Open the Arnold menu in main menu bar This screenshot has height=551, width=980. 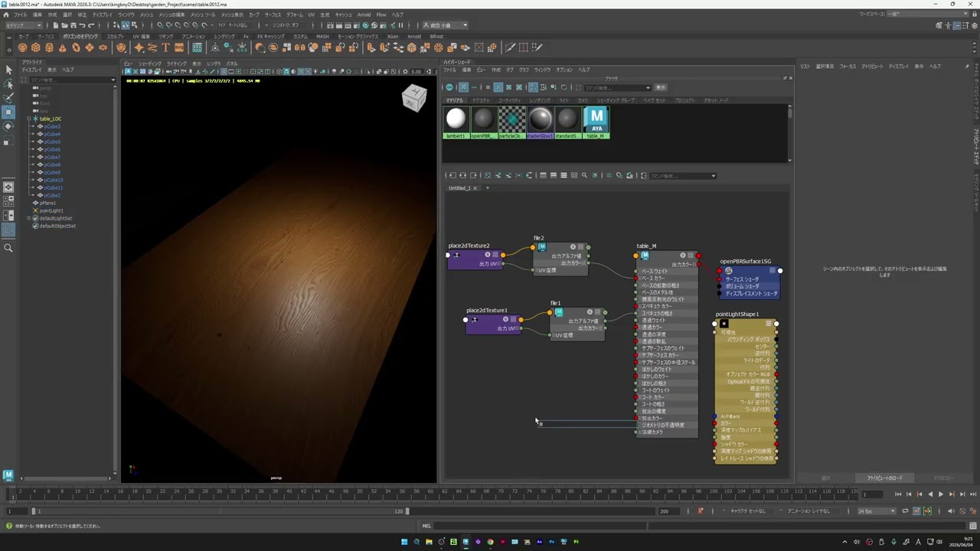364,15
